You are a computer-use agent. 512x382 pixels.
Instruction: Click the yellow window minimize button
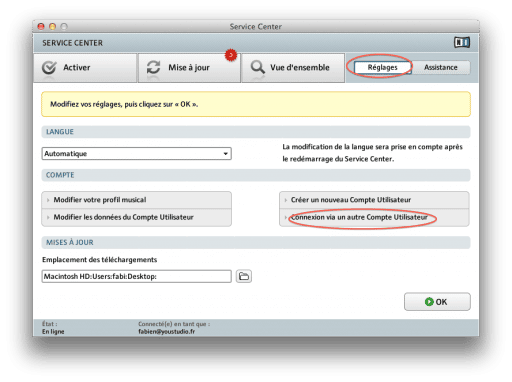52,26
